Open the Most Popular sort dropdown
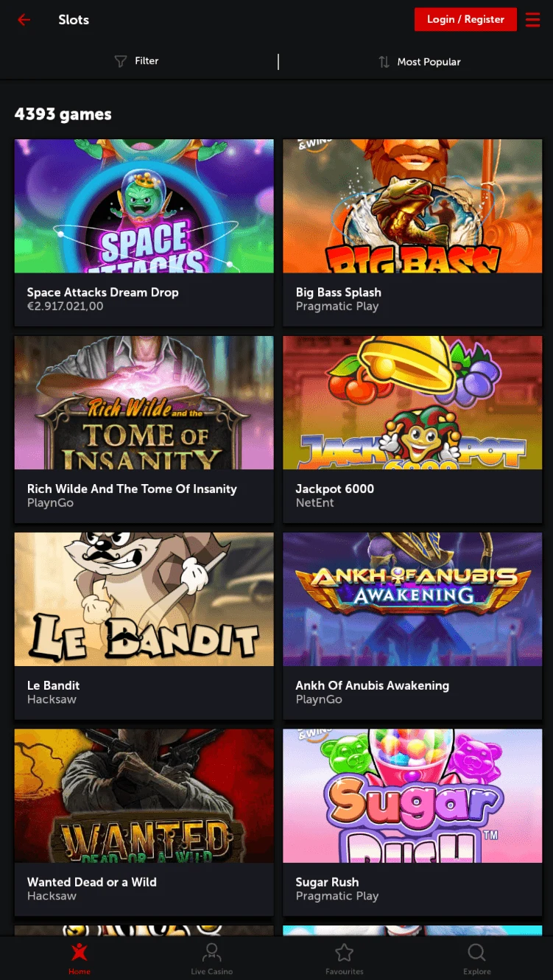Viewport: 553px width, 980px height. point(419,62)
